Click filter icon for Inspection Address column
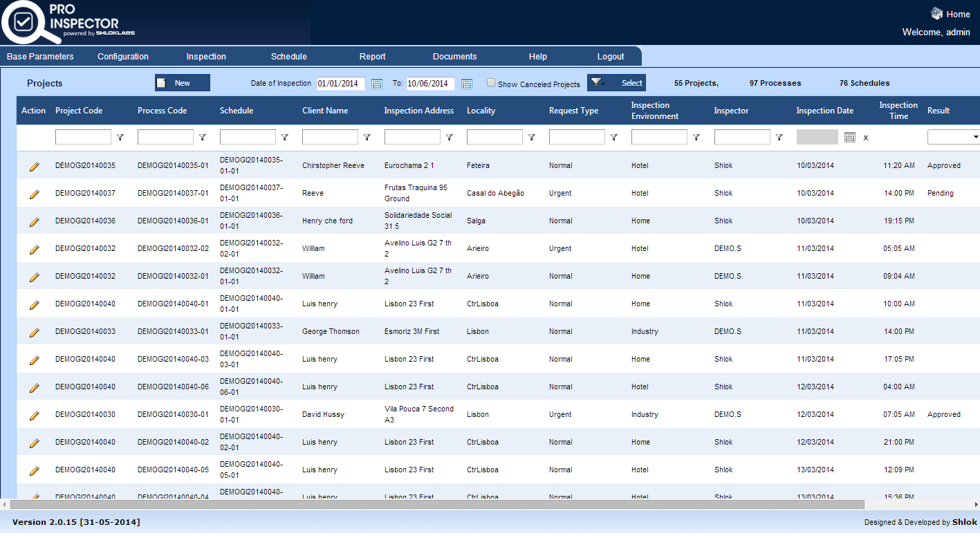Screen dimensions: 980x538 point(450,138)
